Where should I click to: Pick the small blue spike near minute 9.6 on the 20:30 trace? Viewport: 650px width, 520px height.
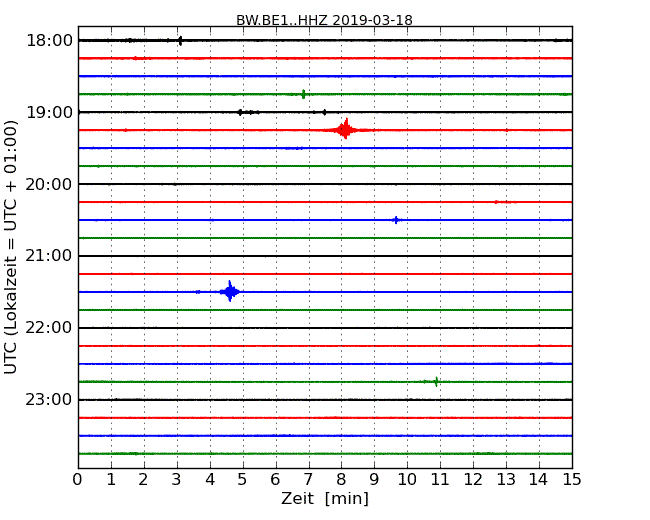pyautogui.click(x=396, y=220)
